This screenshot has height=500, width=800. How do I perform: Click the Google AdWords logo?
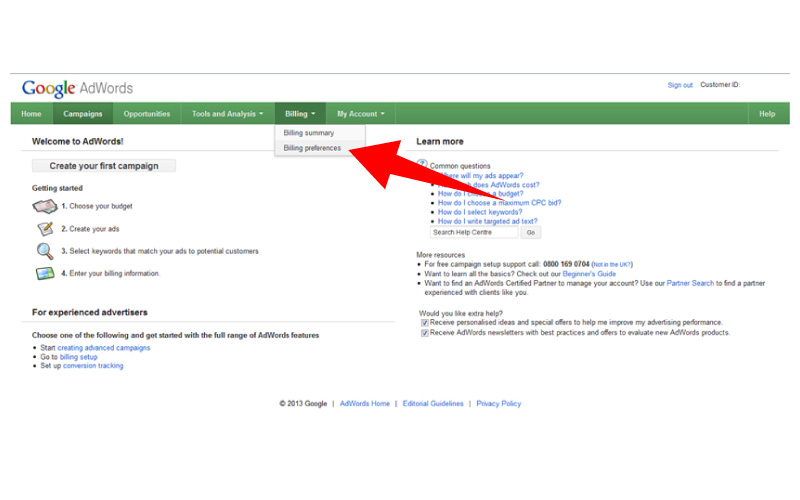tap(77, 88)
